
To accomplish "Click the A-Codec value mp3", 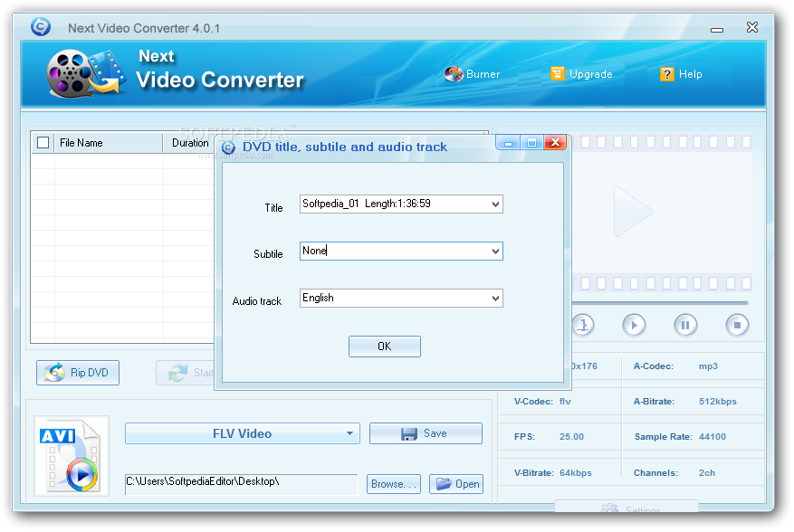I will tap(708, 366).
